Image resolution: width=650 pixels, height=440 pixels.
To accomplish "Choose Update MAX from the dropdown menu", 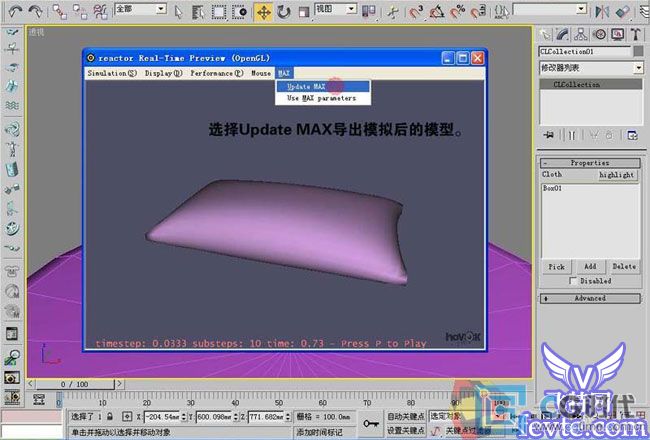I will tap(323, 87).
